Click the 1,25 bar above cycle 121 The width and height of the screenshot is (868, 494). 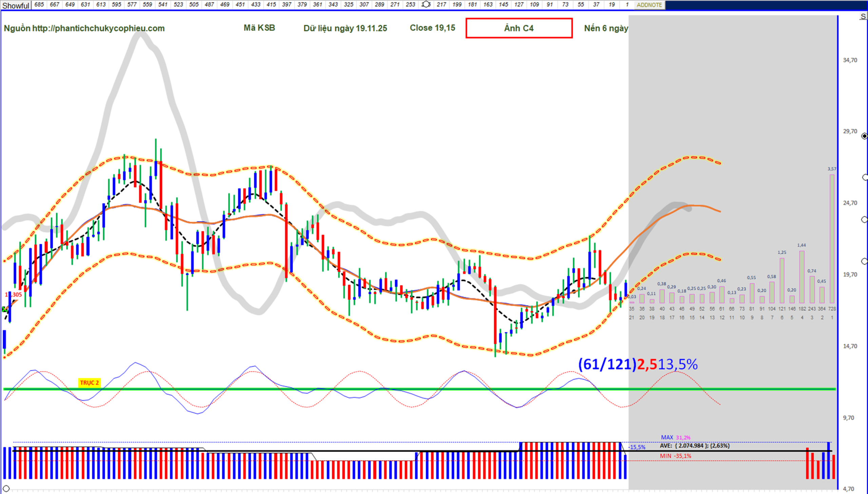click(x=782, y=280)
